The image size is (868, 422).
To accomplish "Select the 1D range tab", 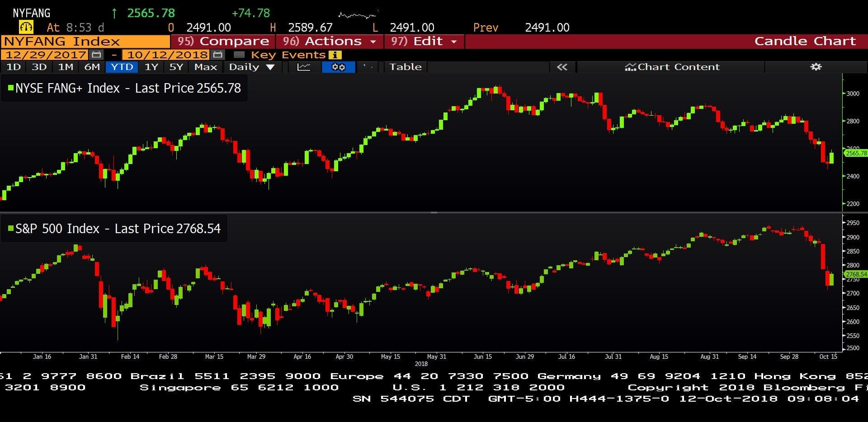I will [14, 67].
